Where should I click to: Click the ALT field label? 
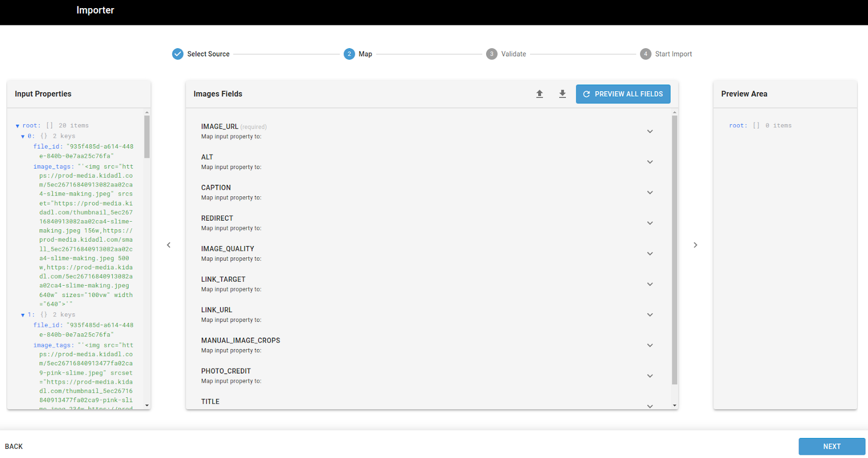click(207, 157)
